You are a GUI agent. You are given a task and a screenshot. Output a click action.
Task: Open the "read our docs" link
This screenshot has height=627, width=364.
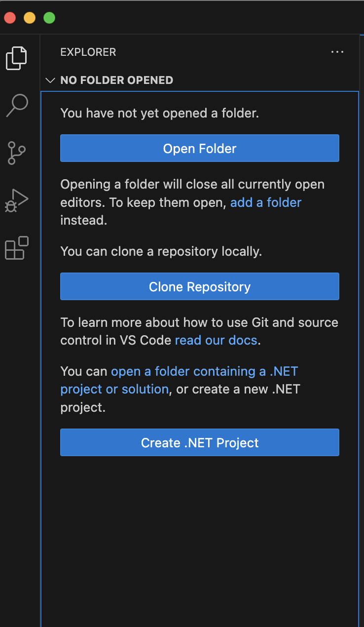pyautogui.click(x=216, y=341)
